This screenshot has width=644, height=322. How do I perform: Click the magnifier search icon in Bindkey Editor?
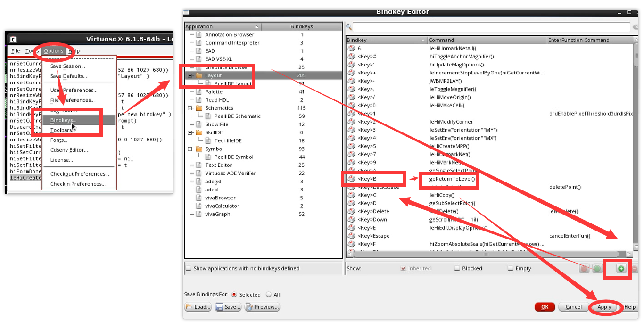(348, 27)
